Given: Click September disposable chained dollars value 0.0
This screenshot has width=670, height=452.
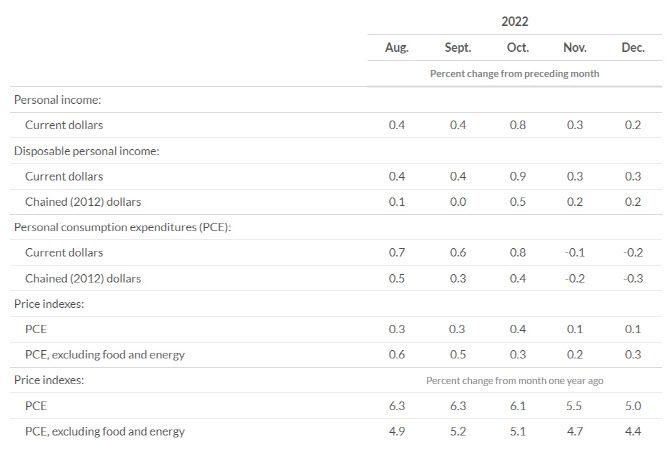Looking at the screenshot, I should [x=457, y=201].
